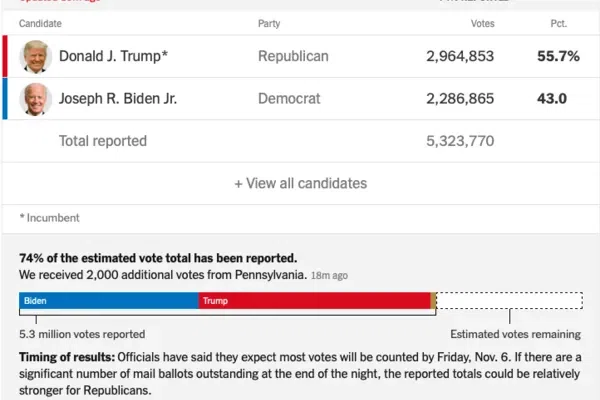Click Donald Trump's portrait photo

click(x=37, y=56)
